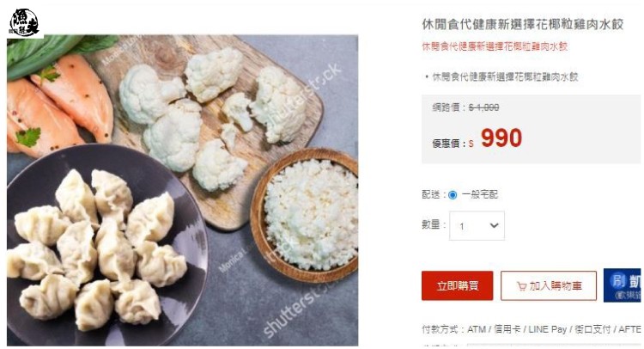The height and width of the screenshot is (349, 644).
Task: Click the fisherman store logo
Action: coord(24,22)
